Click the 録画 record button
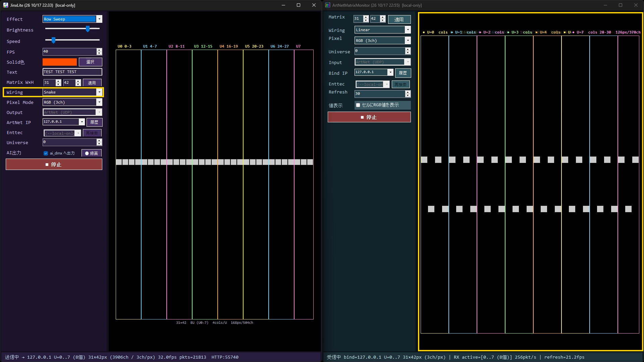Screen dimensions: 644x362 click(92, 153)
